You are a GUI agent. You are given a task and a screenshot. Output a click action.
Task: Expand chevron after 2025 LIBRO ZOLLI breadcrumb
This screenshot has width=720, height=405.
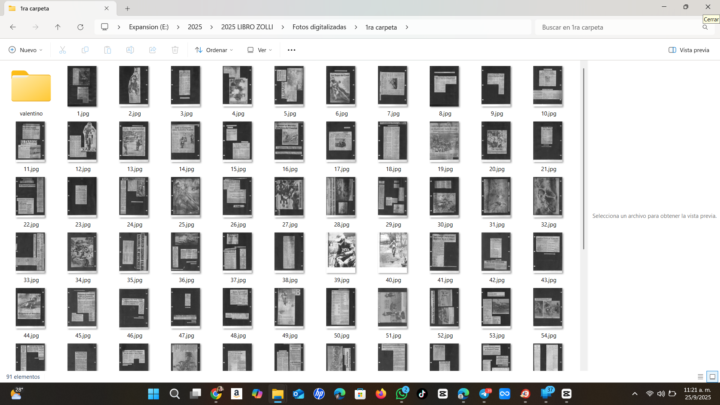pos(283,27)
